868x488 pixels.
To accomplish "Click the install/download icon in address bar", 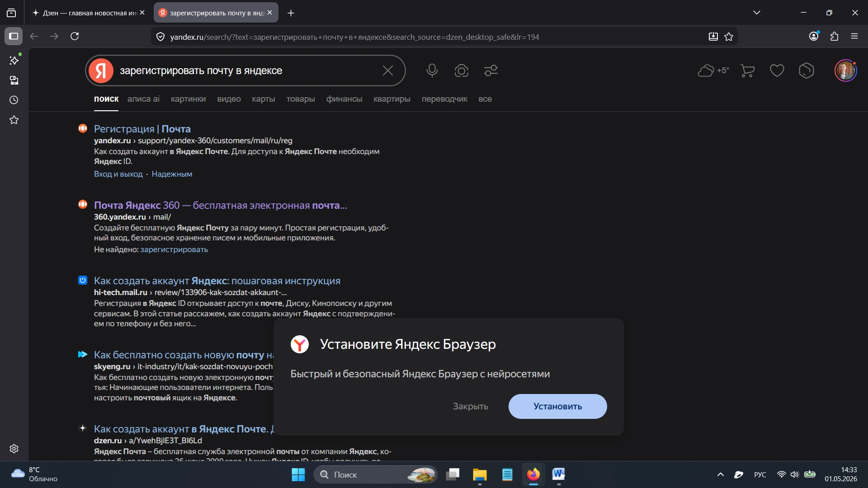I will pyautogui.click(x=713, y=37).
